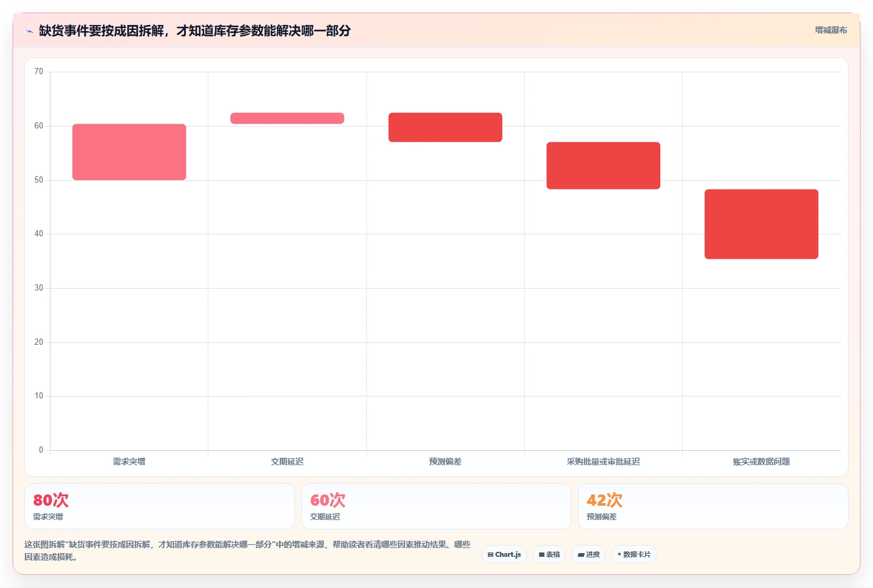Click the 交期延迟 x-axis label
873x588 pixels.
coord(287,461)
